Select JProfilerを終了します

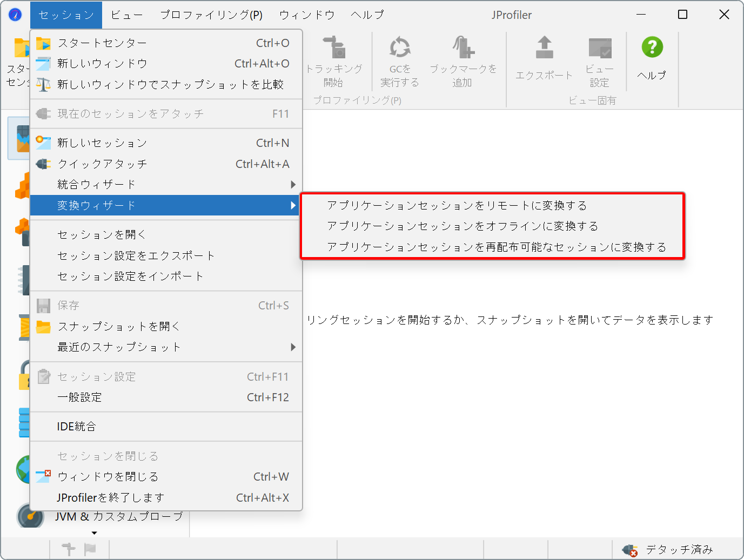click(x=166, y=497)
